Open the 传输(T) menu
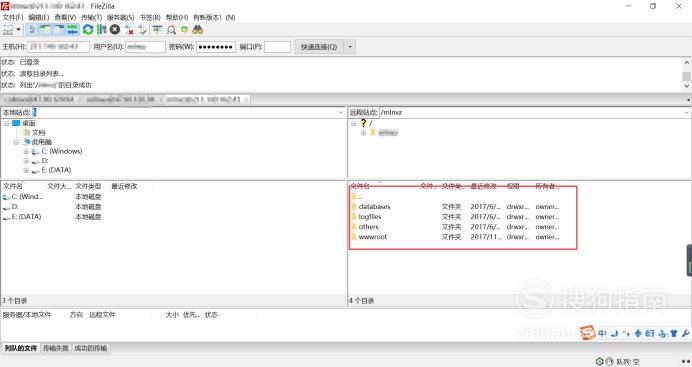The width and height of the screenshot is (692, 367). click(91, 17)
